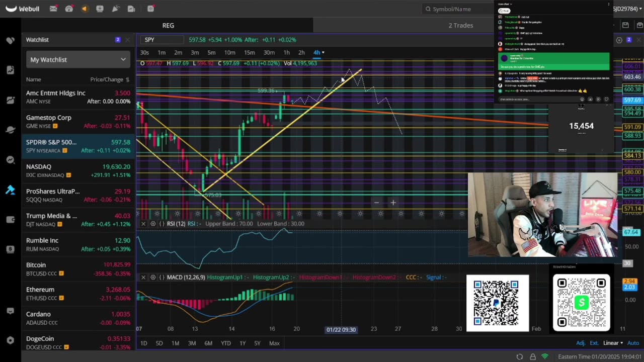Screen dimensions: 644x362
Task: Select Rumble Inc watchlist row
Action: 78,244
